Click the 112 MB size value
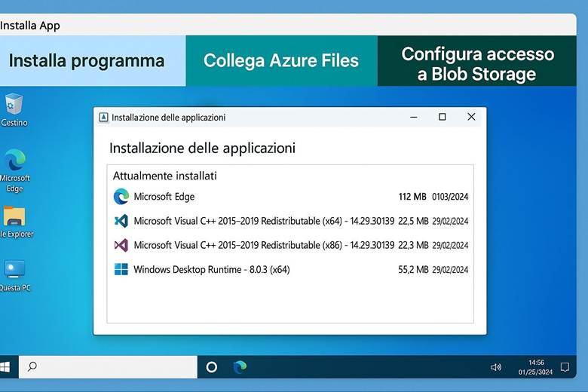This screenshot has width=588, height=392. 412,197
